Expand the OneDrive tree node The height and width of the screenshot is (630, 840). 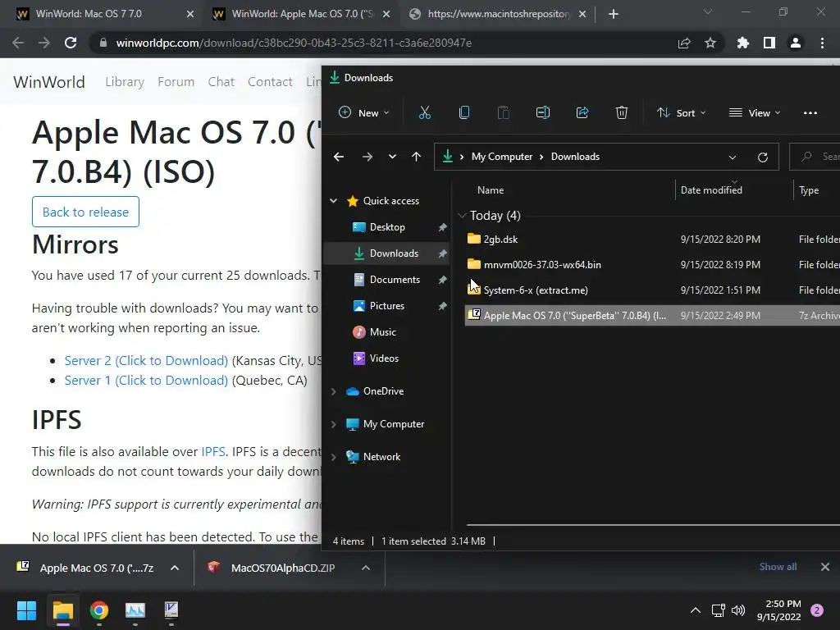[333, 391]
